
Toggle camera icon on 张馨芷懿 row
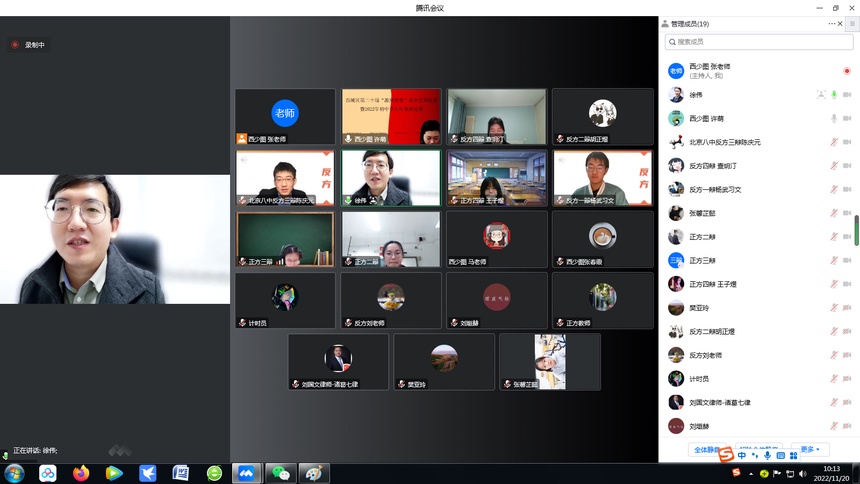click(x=847, y=212)
